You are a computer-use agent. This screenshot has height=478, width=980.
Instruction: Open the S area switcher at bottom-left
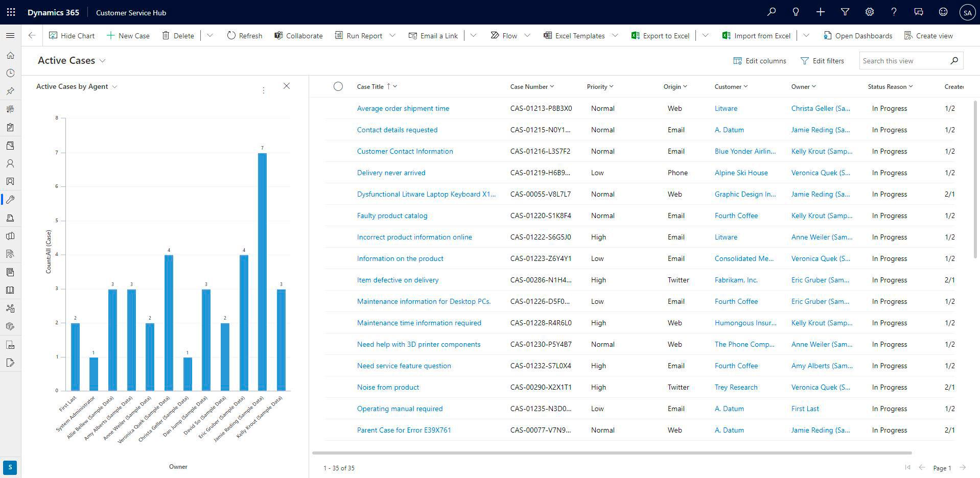(10, 467)
